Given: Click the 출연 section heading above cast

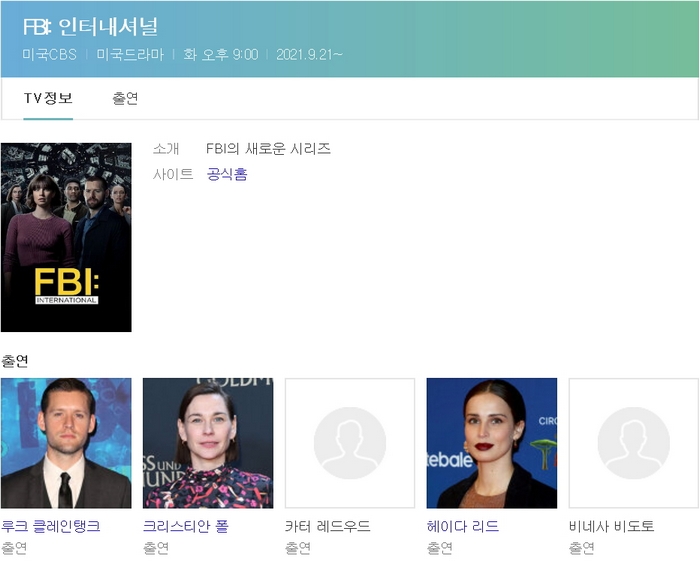Looking at the screenshot, I should pos(15,361).
